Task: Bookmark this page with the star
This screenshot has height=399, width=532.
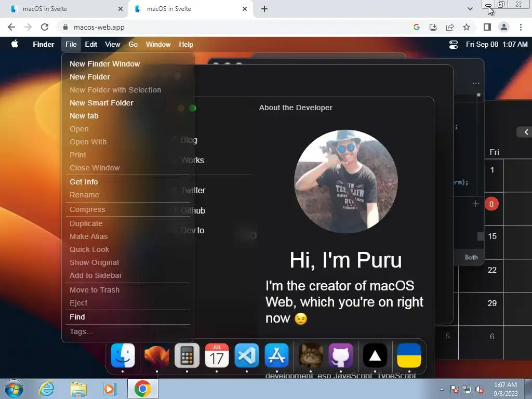Action: pyautogui.click(x=467, y=27)
